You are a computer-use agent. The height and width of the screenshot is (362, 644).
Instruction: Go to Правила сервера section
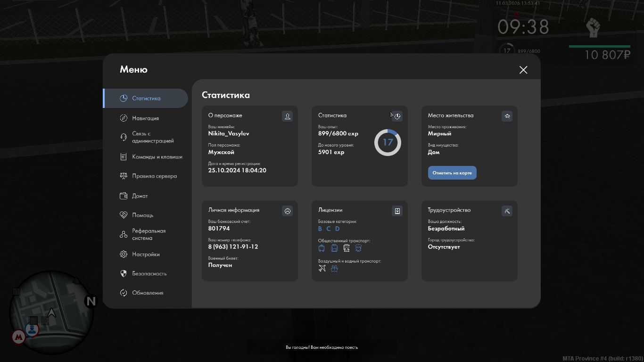click(x=154, y=176)
